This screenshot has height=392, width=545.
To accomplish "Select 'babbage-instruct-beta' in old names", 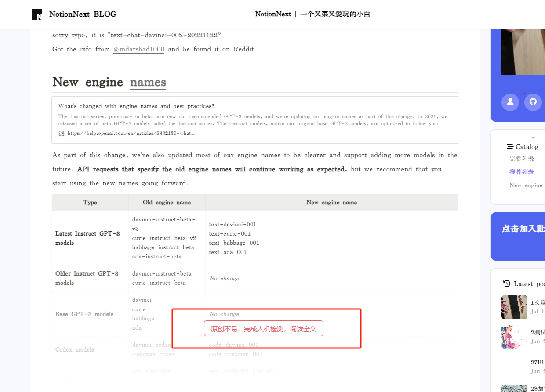I will pyautogui.click(x=163, y=247).
